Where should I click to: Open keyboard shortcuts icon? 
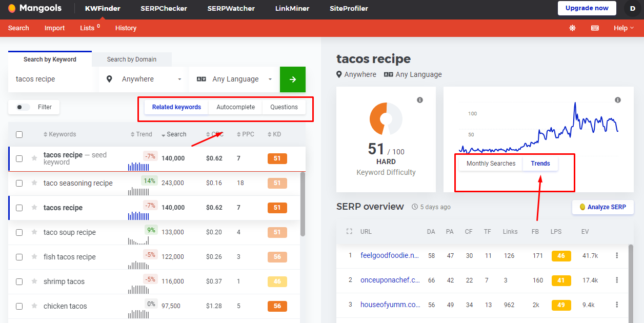[x=595, y=28]
